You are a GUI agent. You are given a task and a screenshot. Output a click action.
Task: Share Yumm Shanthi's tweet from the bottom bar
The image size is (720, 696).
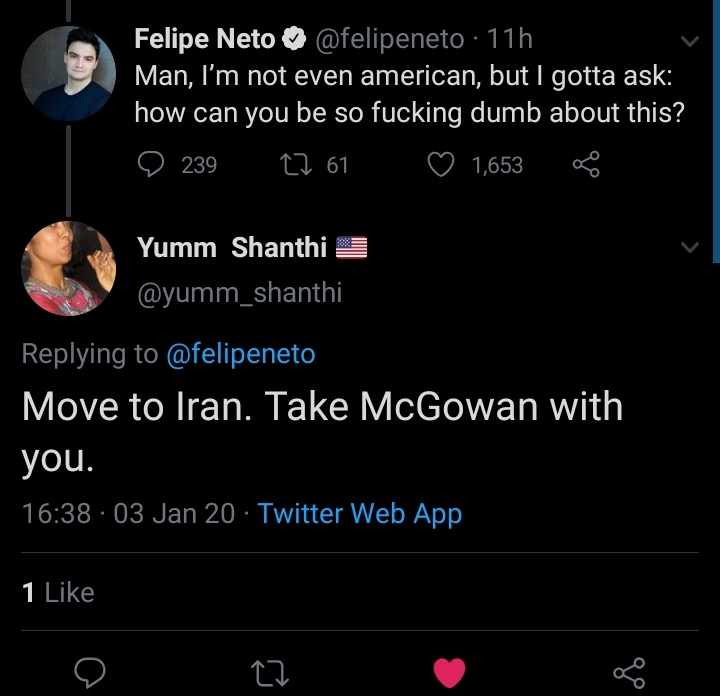[x=629, y=671]
